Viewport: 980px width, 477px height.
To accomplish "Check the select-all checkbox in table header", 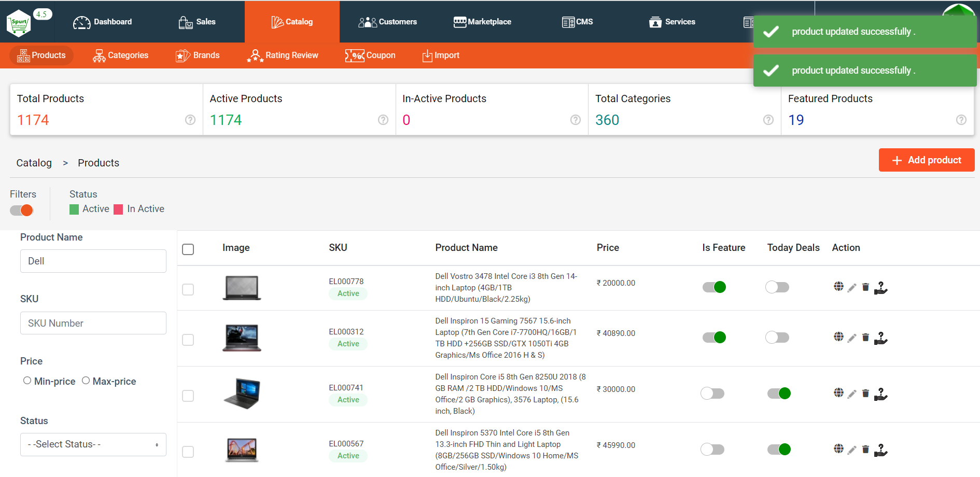I will (x=188, y=249).
